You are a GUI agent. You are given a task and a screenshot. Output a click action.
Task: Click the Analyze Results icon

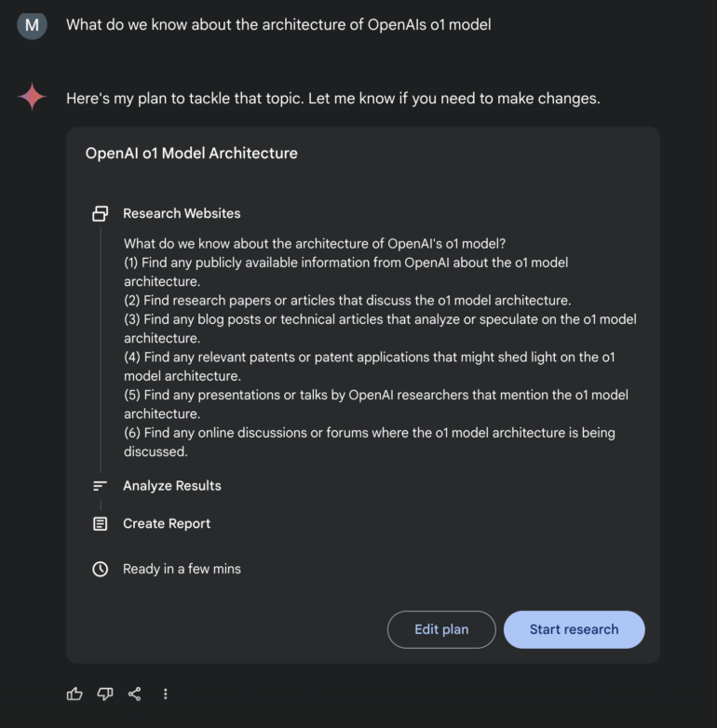click(x=101, y=486)
